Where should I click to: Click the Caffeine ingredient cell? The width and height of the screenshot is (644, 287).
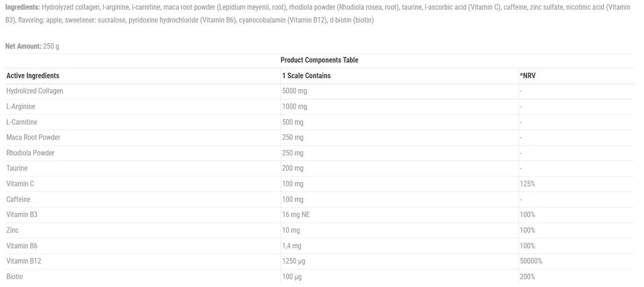(x=19, y=199)
